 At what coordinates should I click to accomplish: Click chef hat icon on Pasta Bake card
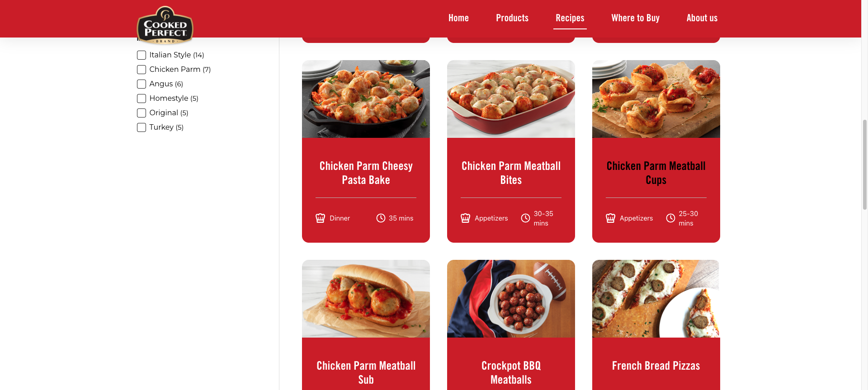pos(320,218)
